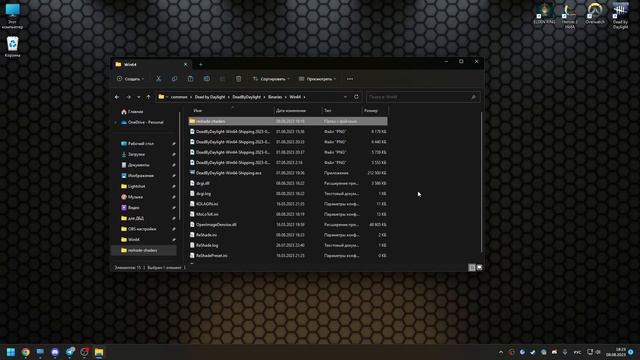Click the Rename icon in Explorer toolbar

(x=207, y=79)
